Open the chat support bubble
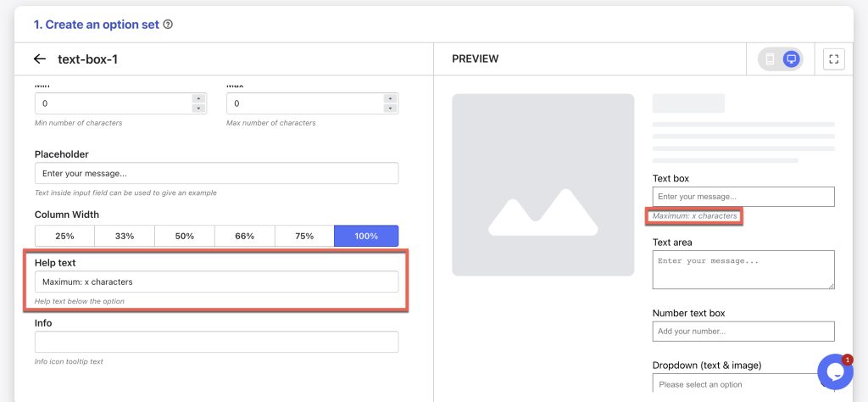868x402 pixels. point(835,372)
